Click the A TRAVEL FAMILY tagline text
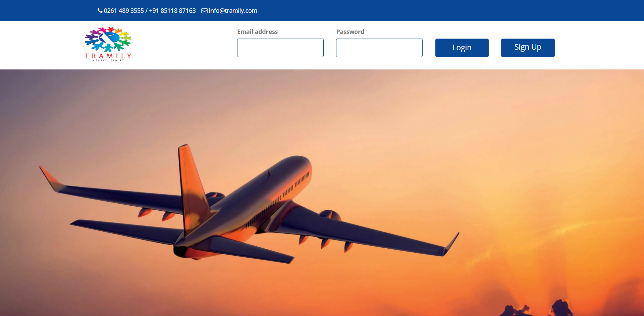 108,60
